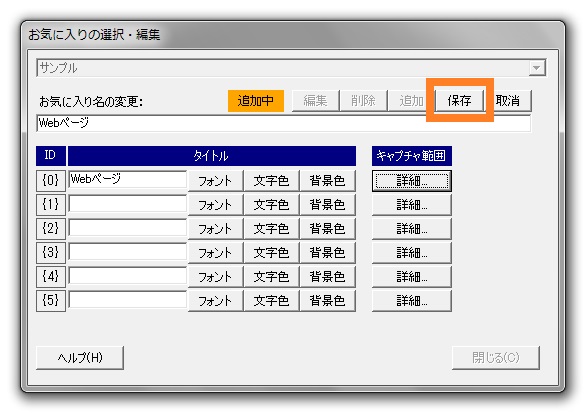
Task: Open 背景色 background color for row {2}
Action: click(327, 229)
